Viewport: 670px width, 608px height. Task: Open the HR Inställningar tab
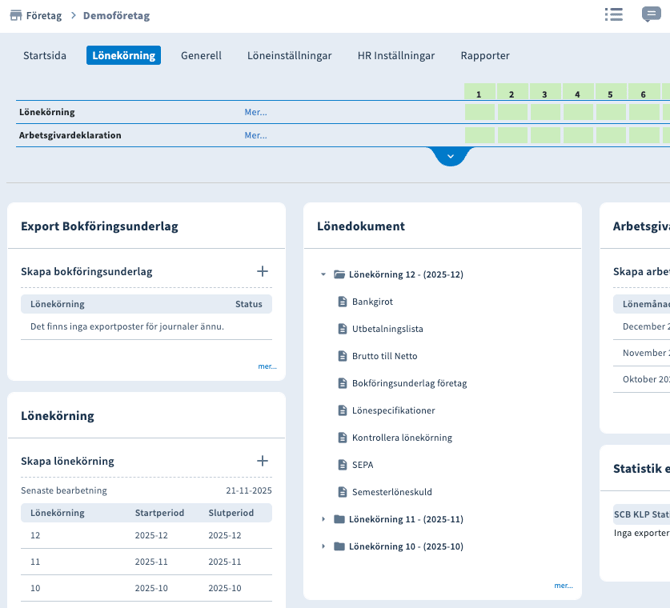tap(396, 56)
